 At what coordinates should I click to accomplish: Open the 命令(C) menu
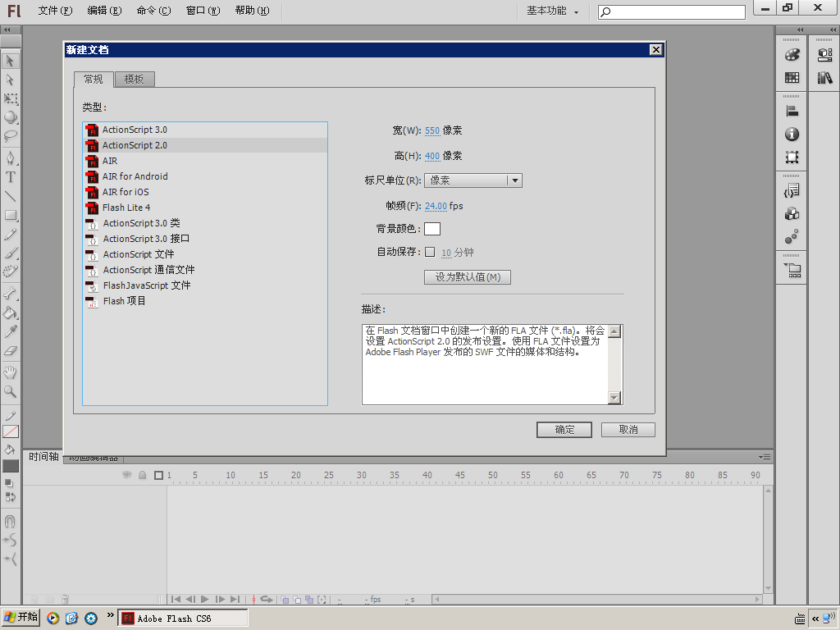coord(153,11)
